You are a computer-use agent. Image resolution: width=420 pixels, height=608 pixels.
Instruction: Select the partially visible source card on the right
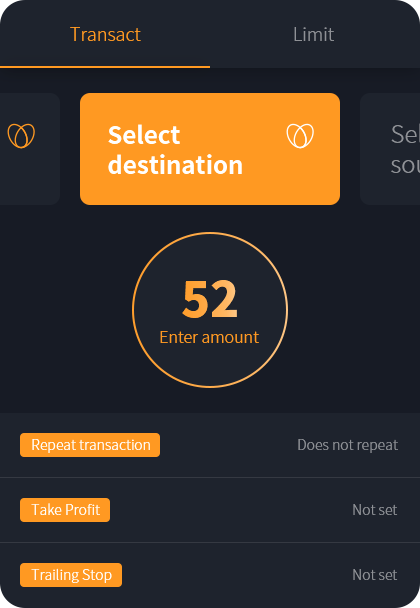click(x=390, y=149)
